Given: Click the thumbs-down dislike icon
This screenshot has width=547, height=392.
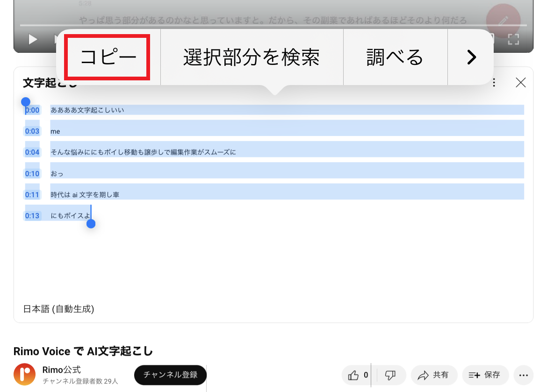Looking at the screenshot, I should (391, 375).
